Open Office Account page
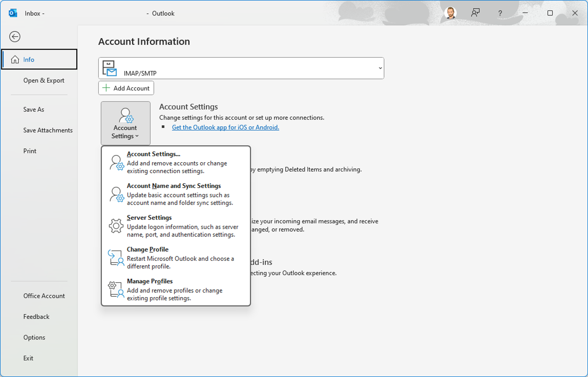The width and height of the screenshot is (588, 377). 44,296
